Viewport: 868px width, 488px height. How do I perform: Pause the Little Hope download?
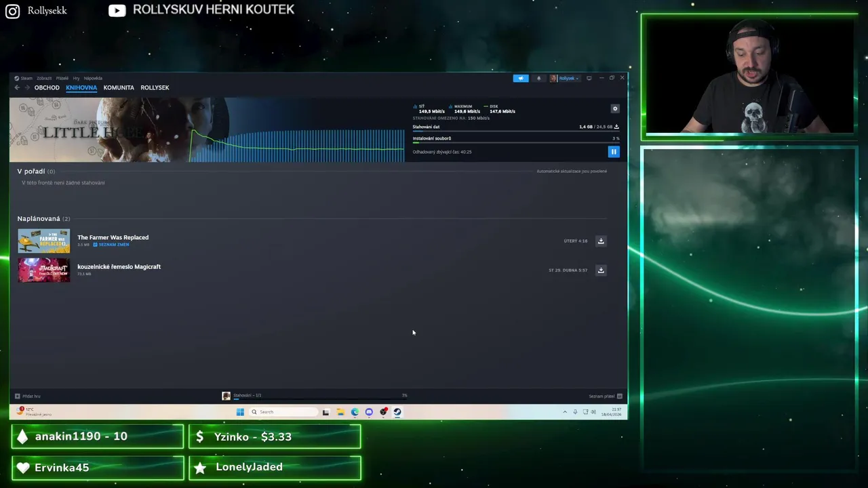pos(614,152)
